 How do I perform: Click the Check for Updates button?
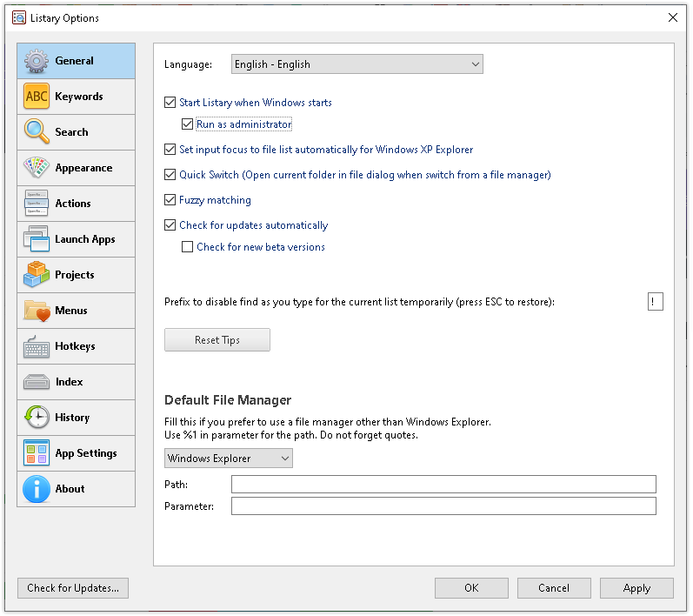point(73,588)
